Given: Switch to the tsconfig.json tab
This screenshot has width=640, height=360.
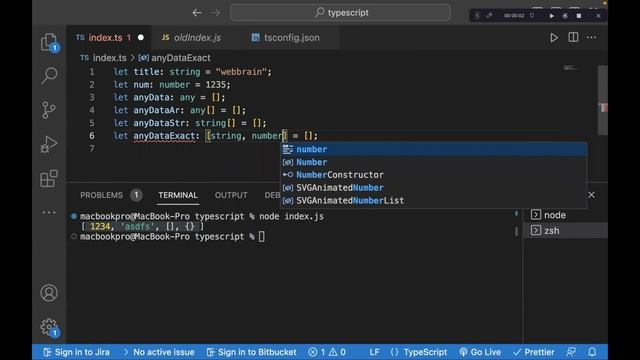Looking at the screenshot, I should pyautogui.click(x=291, y=38).
